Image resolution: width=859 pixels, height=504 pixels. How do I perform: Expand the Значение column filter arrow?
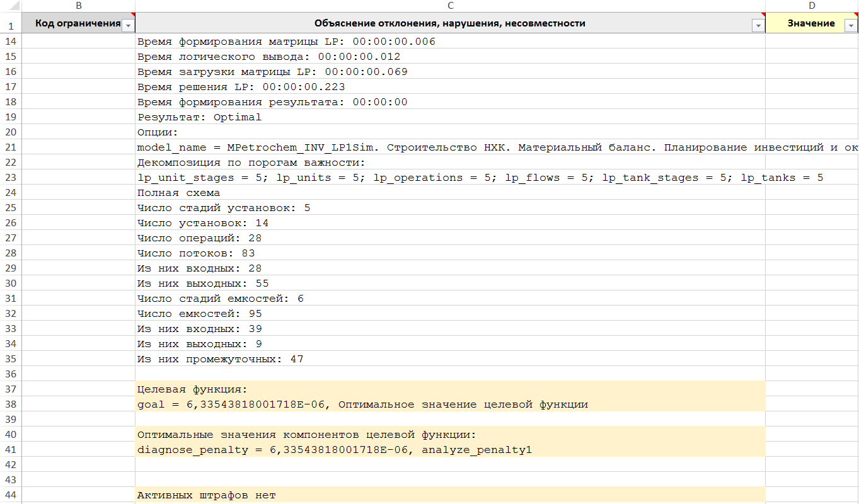pyautogui.click(x=850, y=25)
